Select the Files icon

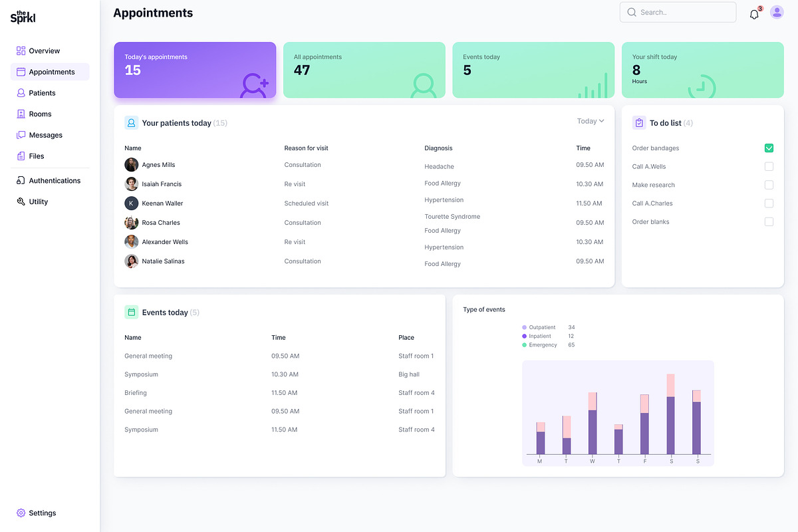pyautogui.click(x=21, y=156)
